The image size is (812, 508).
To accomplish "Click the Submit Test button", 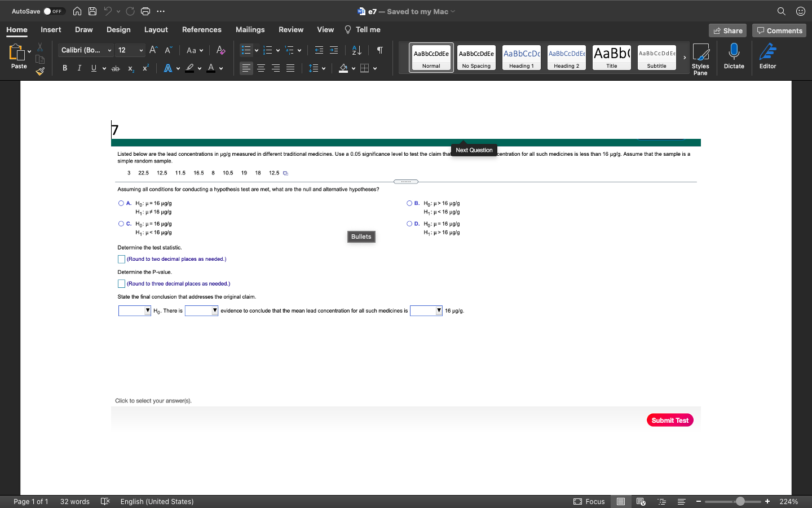I will click(670, 420).
